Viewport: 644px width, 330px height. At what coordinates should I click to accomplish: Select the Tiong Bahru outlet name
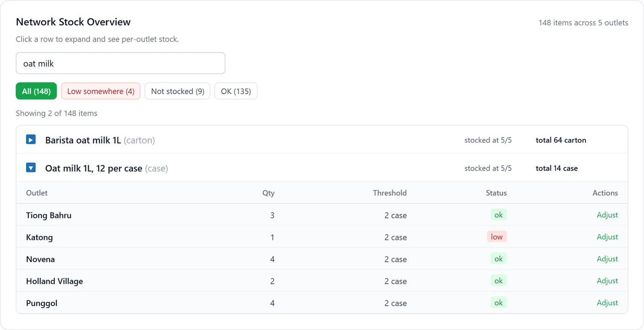click(49, 215)
